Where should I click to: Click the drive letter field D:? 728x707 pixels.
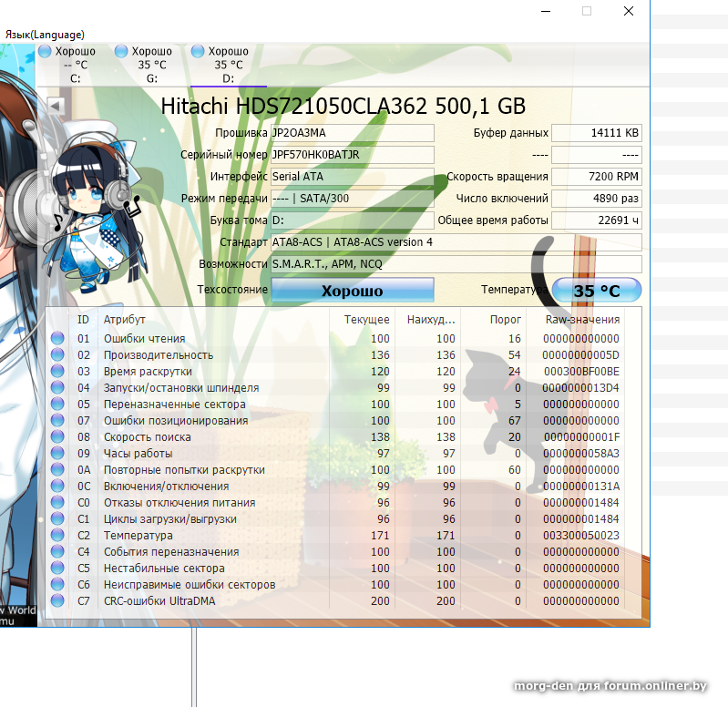point(353,220)
